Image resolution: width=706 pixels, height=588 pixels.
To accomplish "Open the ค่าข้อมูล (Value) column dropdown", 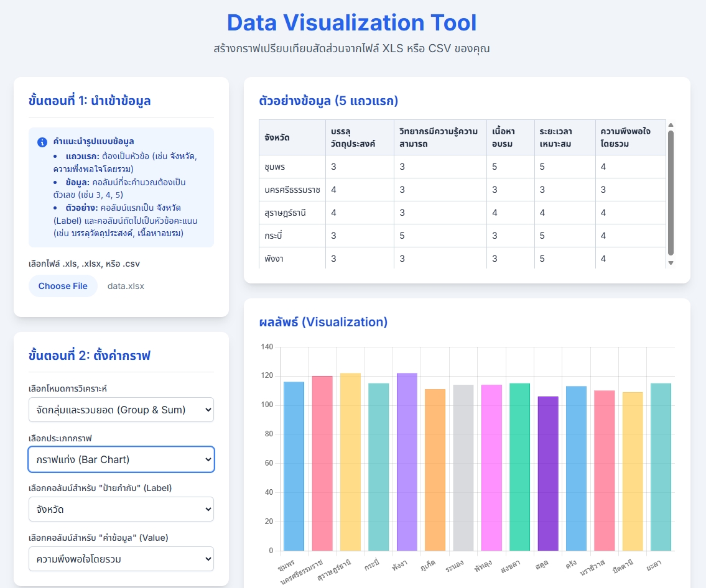I will click(x=121, y=559).
